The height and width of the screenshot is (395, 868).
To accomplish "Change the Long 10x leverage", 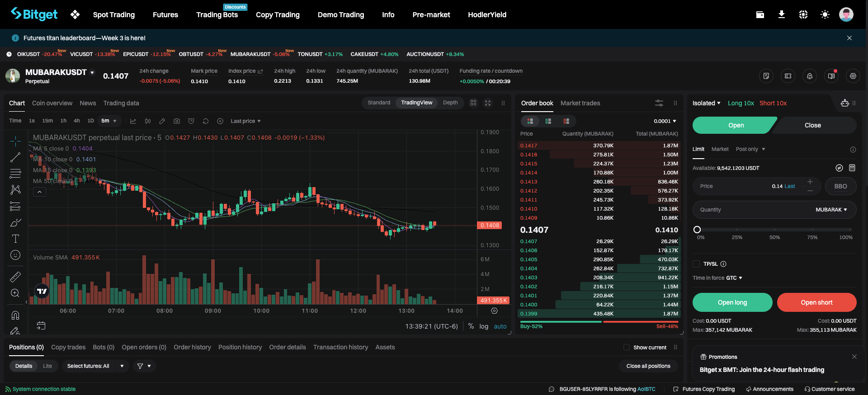I will (x=741, y=103).
